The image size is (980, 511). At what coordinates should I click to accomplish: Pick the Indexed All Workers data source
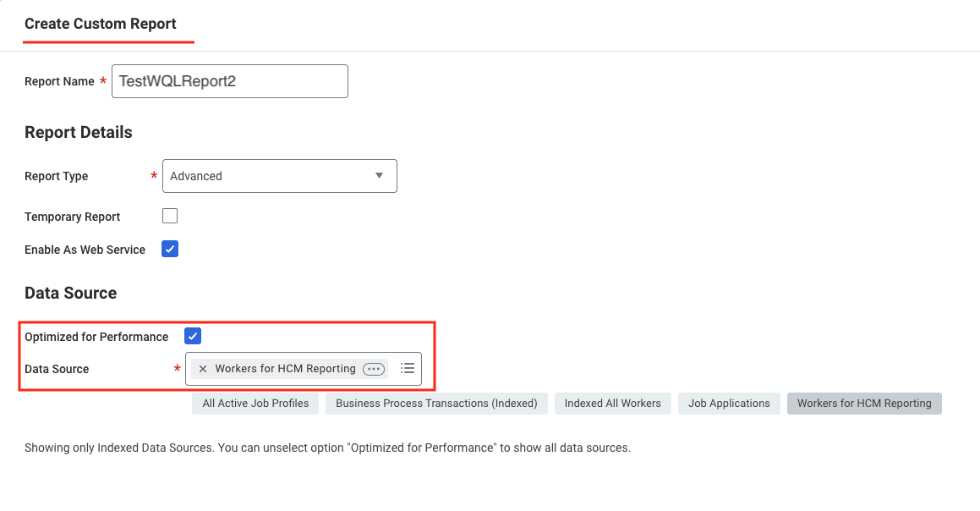point(612,403)
